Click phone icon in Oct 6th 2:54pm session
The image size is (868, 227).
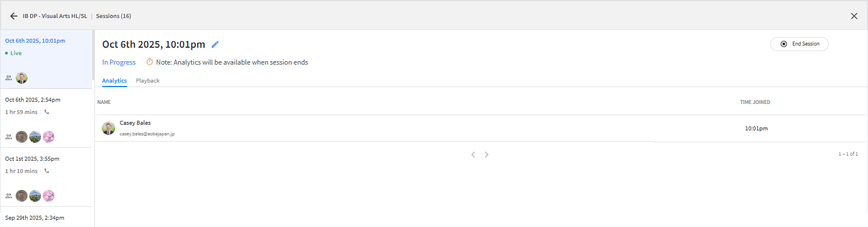click(47, 112)
